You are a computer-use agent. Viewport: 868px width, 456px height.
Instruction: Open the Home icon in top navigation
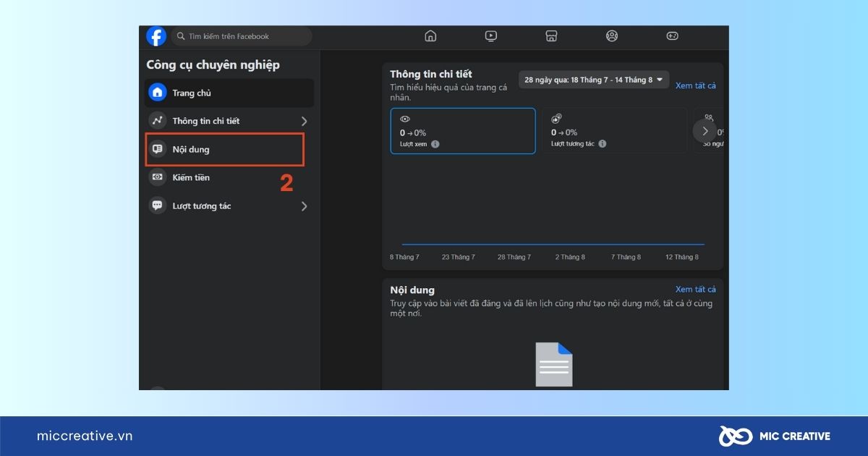tap(430, 36)
